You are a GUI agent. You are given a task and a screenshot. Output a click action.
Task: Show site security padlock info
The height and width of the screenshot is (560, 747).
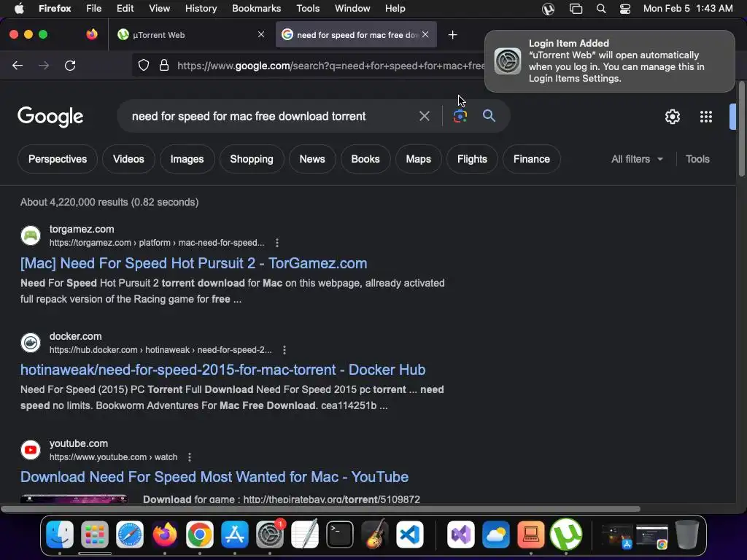164,65
